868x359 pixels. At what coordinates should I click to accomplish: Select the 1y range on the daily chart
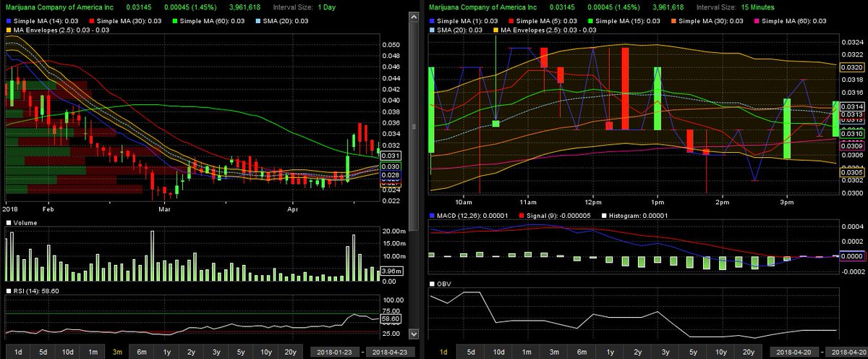point(167,352)
